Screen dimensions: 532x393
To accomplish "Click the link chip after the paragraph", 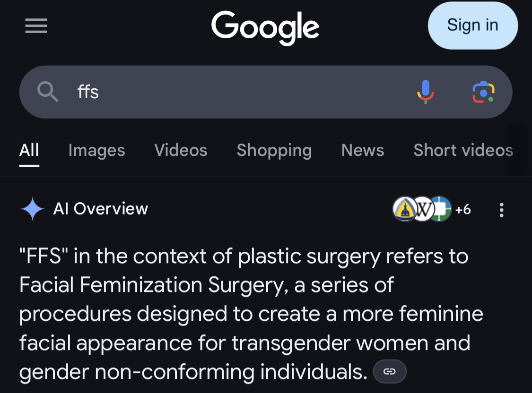I will [390, 372].
